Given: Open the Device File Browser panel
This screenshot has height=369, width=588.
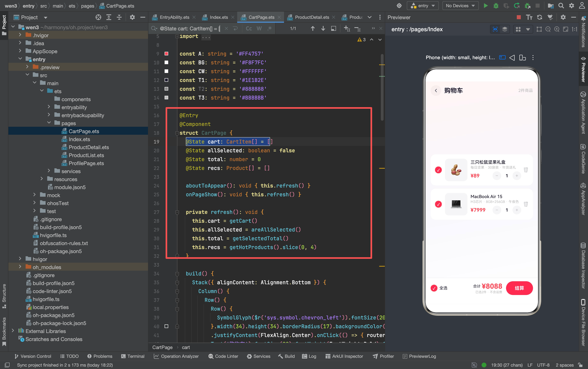Looking at the screenshot, I should pos(583,322).
